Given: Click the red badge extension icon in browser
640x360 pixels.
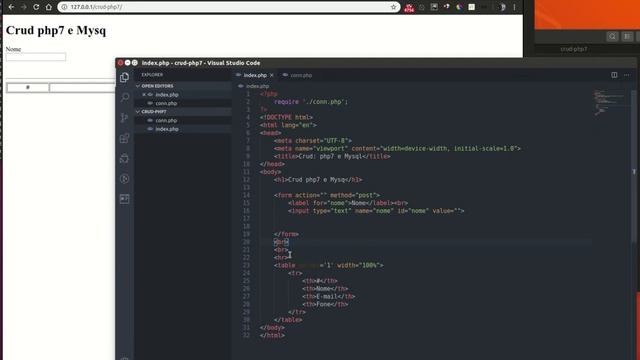Looking at the screenshot, I should point(409,8).
